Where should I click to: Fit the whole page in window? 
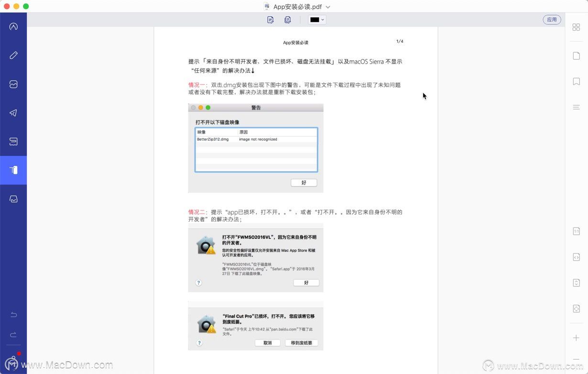tap(576, 308)
